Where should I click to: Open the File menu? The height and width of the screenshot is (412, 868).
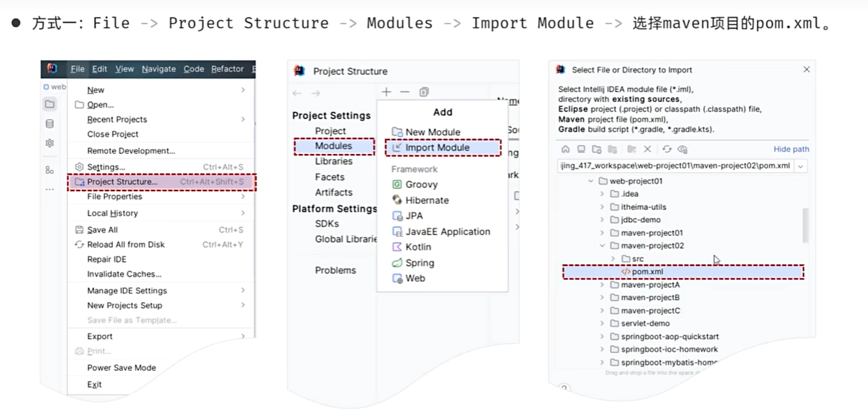coord(77,69)
